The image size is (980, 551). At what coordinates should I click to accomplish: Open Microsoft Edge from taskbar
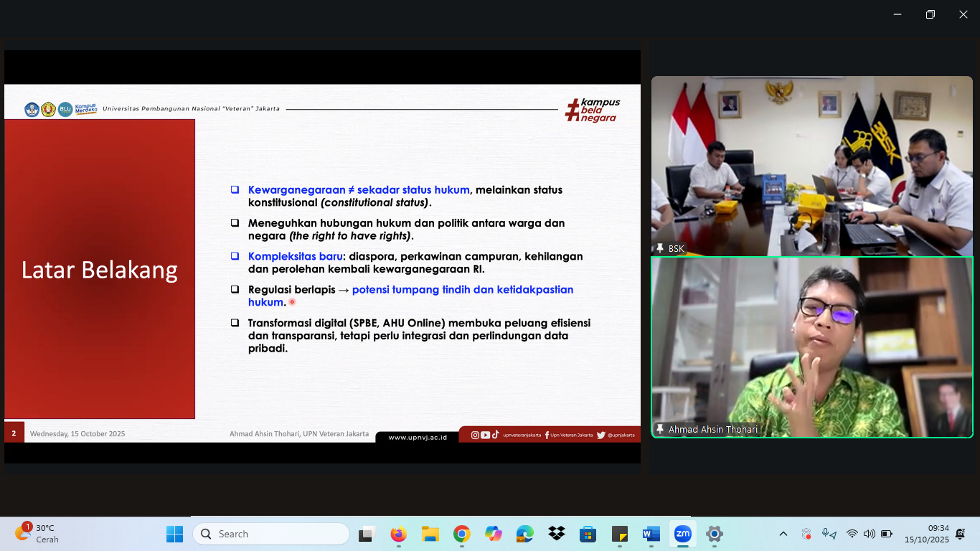point(524,534)
